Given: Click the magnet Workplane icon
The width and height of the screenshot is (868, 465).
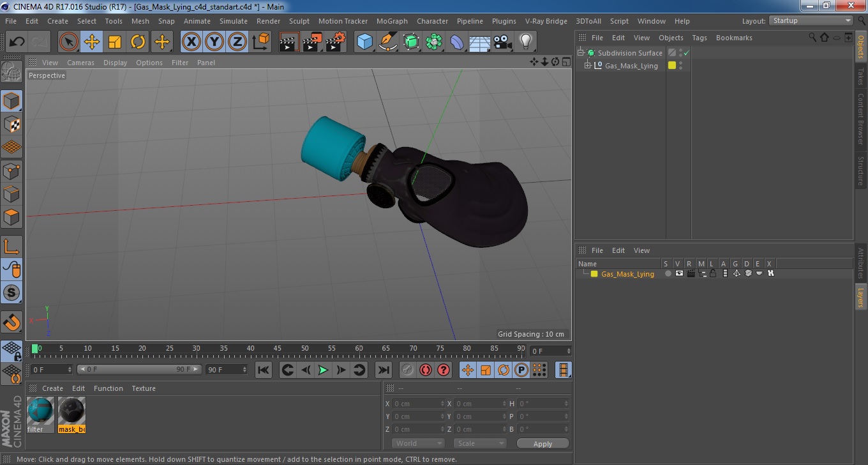Looking at the screenshot, I should (x=11, y=322).
